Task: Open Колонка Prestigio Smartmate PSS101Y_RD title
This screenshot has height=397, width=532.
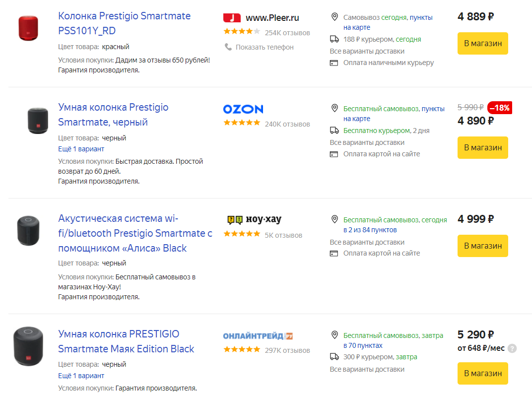Action: click(x=124, y=23)
